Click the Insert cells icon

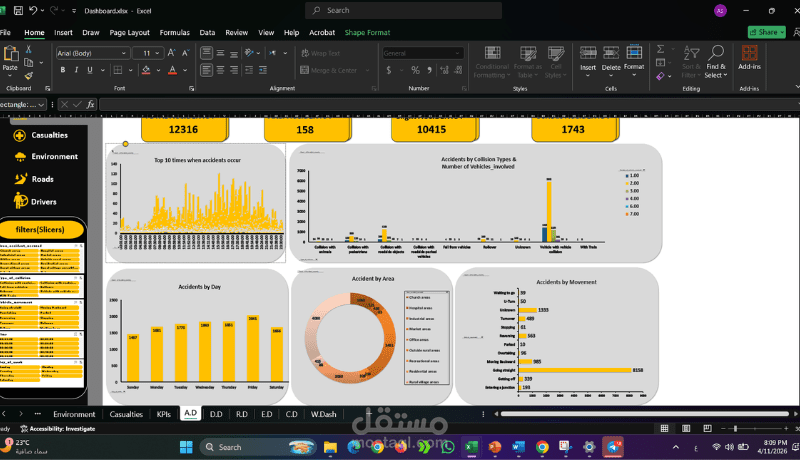tap(588, 62)
